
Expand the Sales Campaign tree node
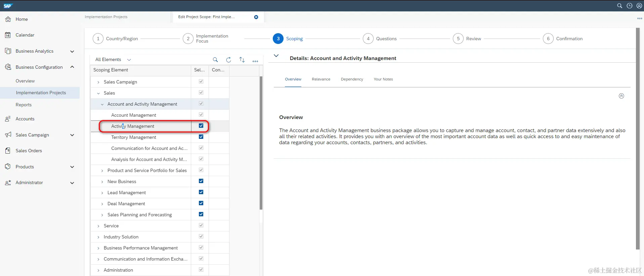coord(98,82)
